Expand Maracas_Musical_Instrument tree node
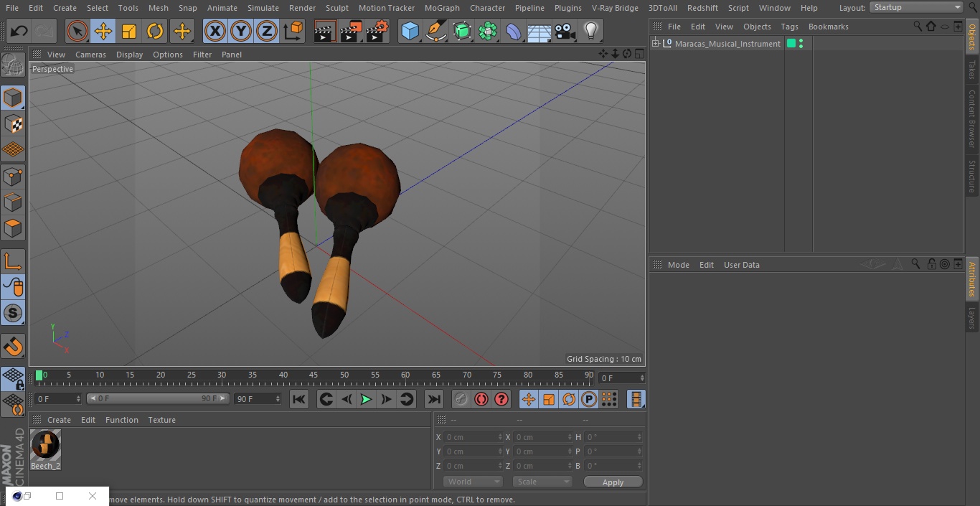 point(655,44)
